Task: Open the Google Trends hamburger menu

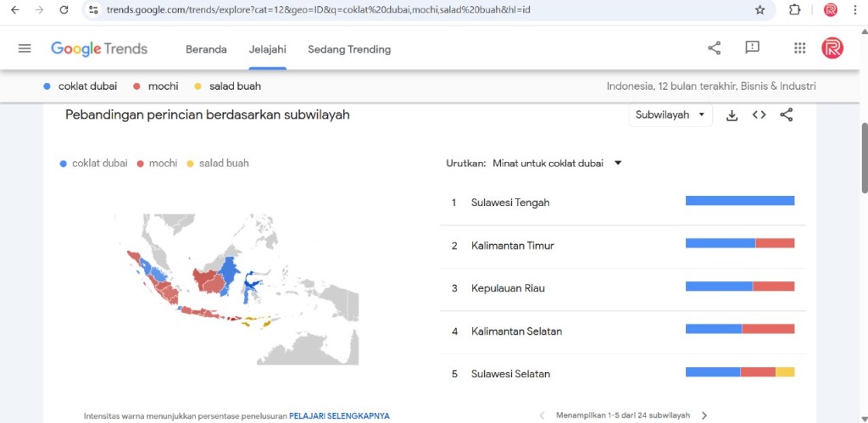Action: [25, 48]
